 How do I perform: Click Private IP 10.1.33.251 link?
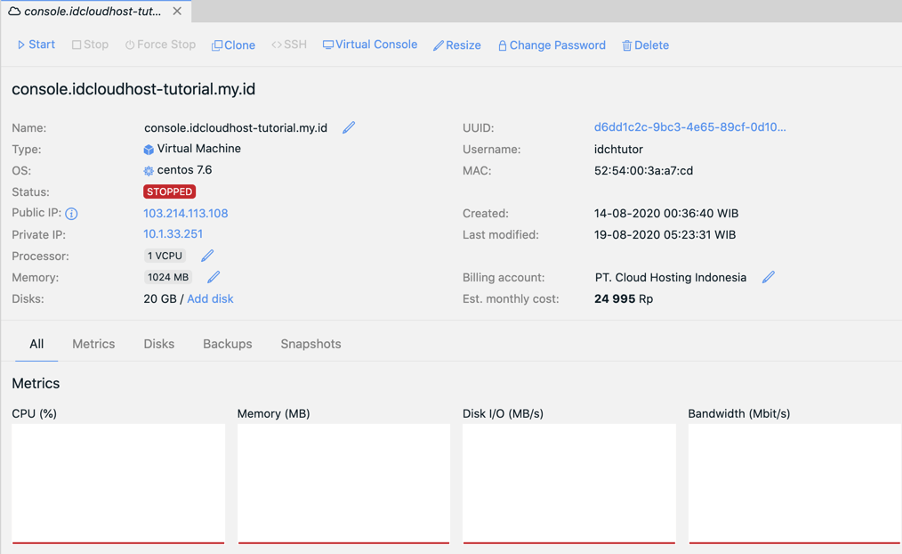[x=173, y=234]
